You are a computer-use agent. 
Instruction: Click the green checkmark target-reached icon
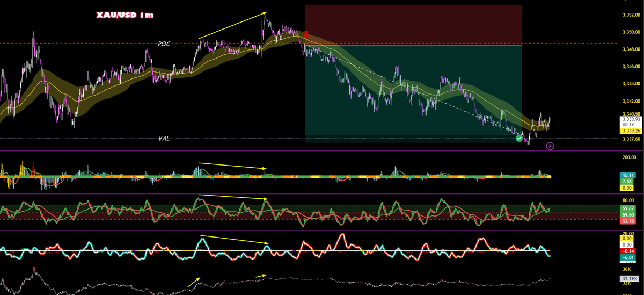click(519, 139)
